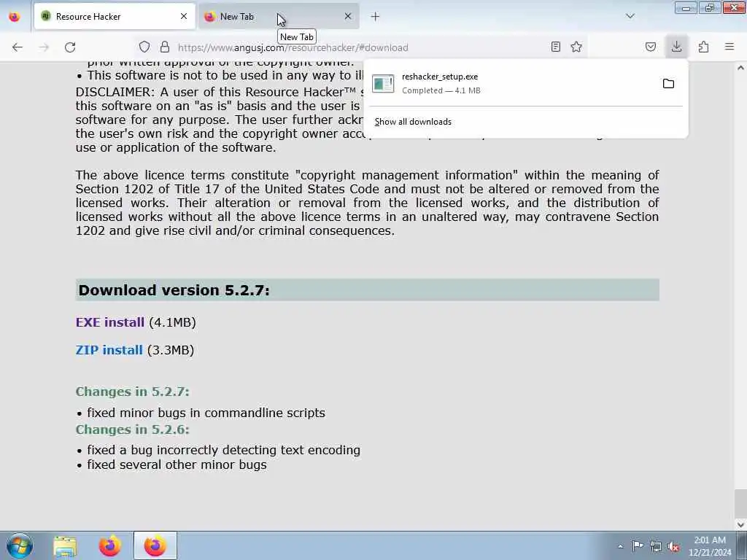747x560 pixels.
Task: Close the Resource Hacker tab
Action: (184, 17)
